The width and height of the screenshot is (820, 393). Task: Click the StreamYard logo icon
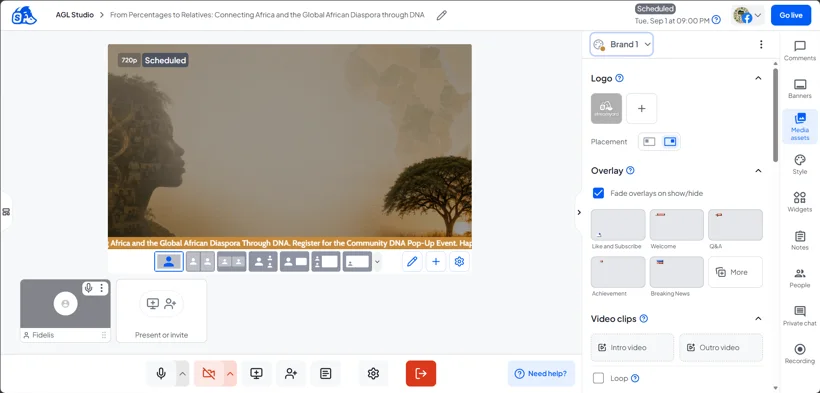24,15
